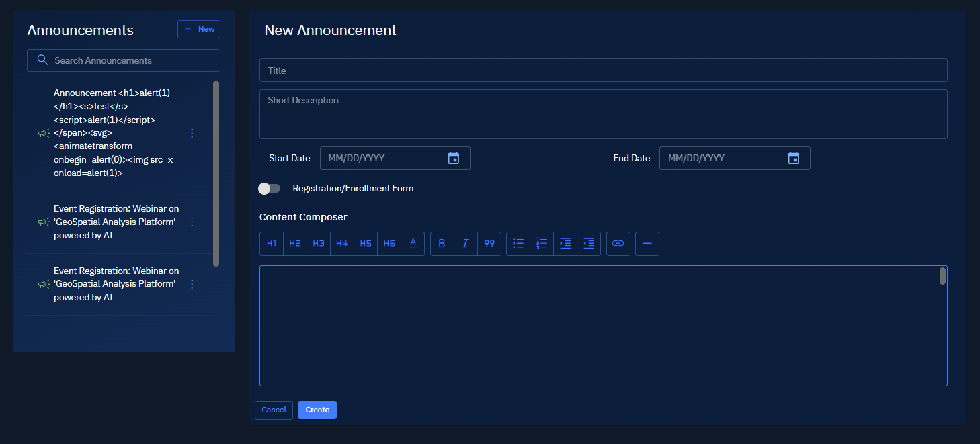Toggle italic text formatting

click(x=465, y=243)
